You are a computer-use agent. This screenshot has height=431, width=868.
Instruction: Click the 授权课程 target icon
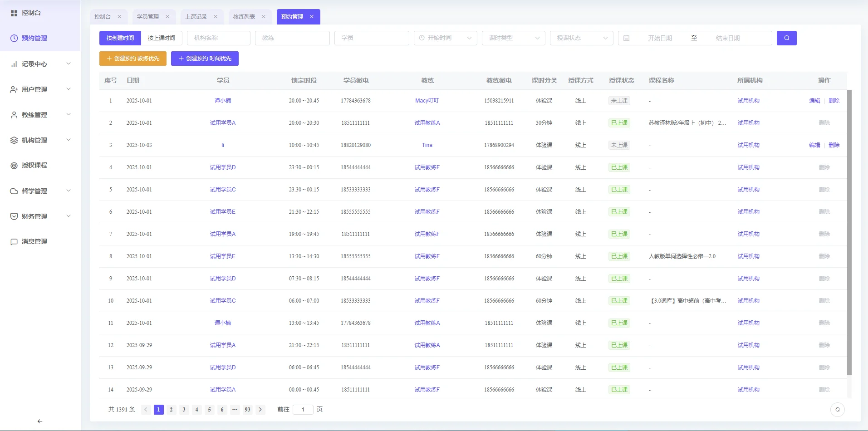coord(14,166)
